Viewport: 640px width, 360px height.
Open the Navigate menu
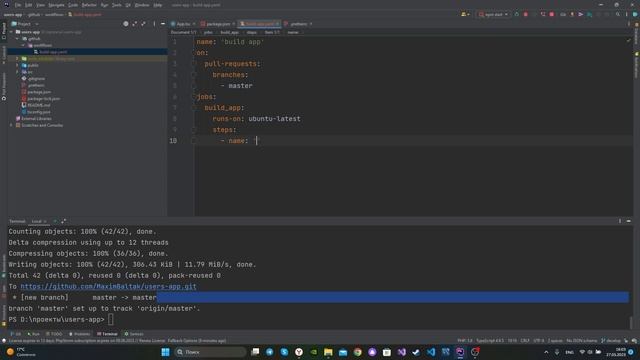[56, 5]
